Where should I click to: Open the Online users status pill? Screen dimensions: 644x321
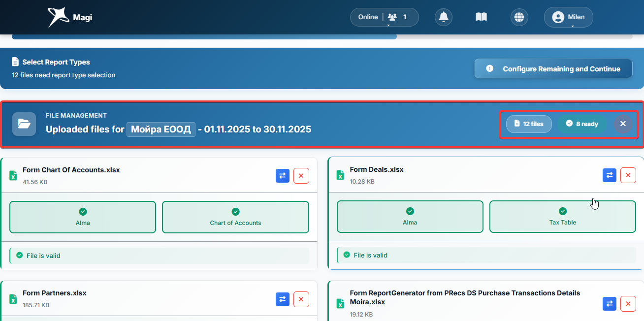pos(385,17)
